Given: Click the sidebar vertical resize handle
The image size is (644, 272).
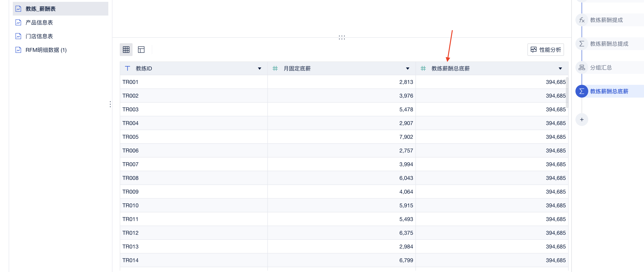Looking at the screenshot, I should [110, 104].
